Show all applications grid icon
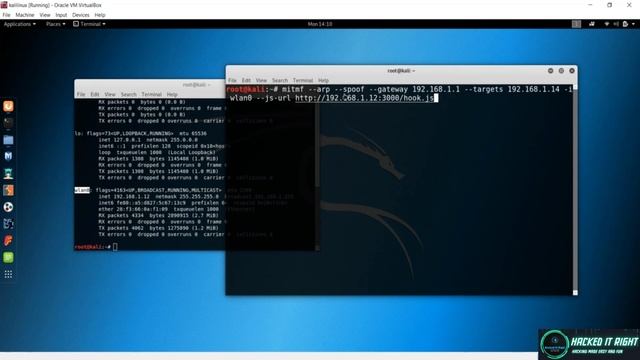The width and height of the screenshot is (640, 360). 8,274
